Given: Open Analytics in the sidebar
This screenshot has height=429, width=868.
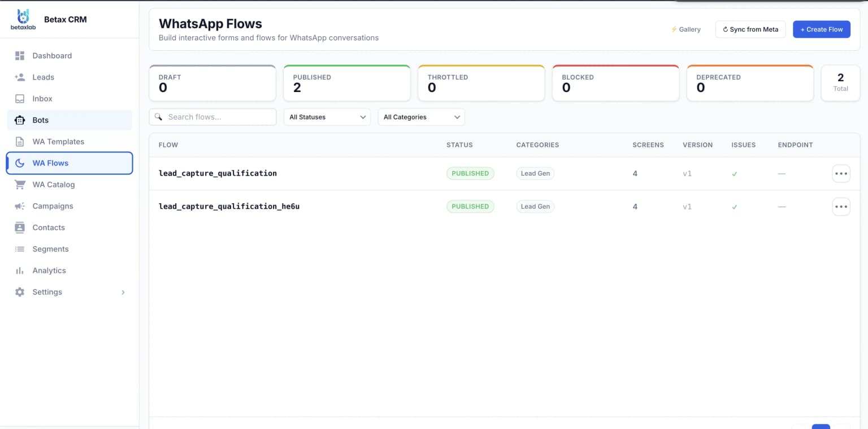Looking at the screenshot, I should click(x=70, y=270).
